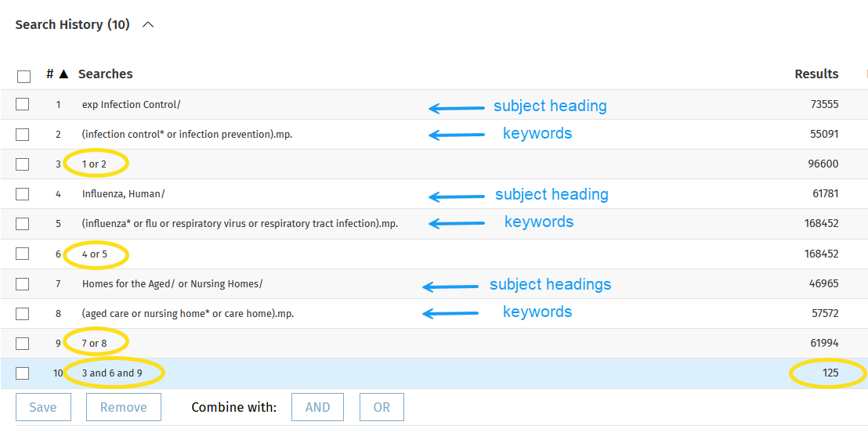Open the 73555 results of search 1
868x436 pixels.
point(823,104)
